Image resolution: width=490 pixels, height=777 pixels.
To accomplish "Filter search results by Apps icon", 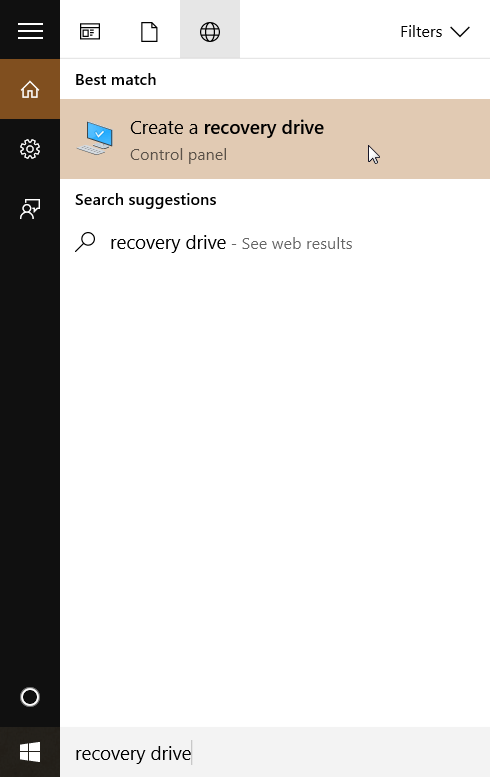I will [90, 32].
